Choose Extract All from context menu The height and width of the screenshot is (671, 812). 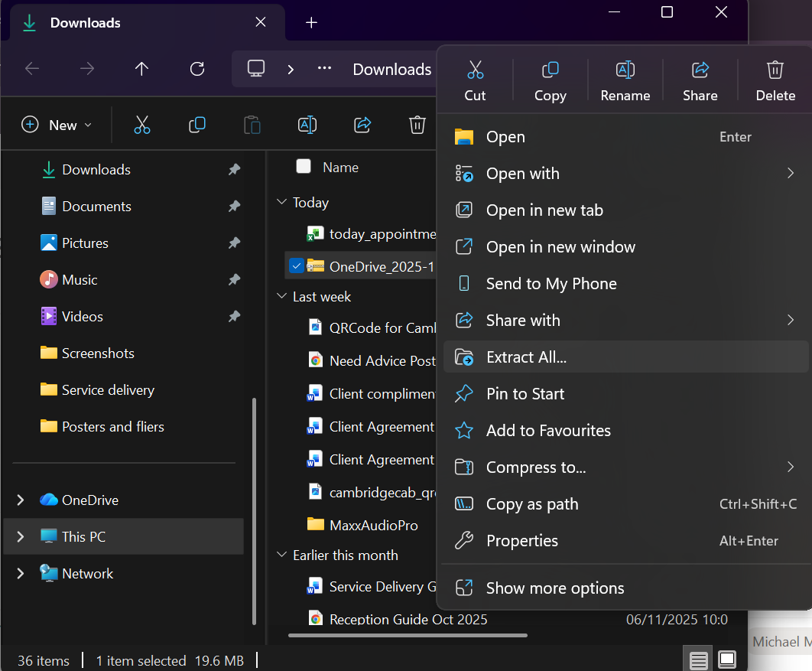point(526,357)
